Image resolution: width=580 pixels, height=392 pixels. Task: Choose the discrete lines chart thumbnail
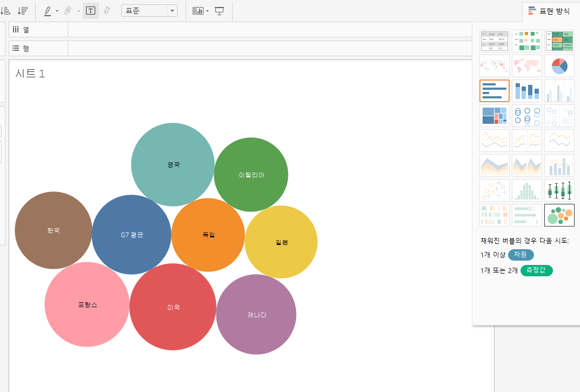[527, 140]
